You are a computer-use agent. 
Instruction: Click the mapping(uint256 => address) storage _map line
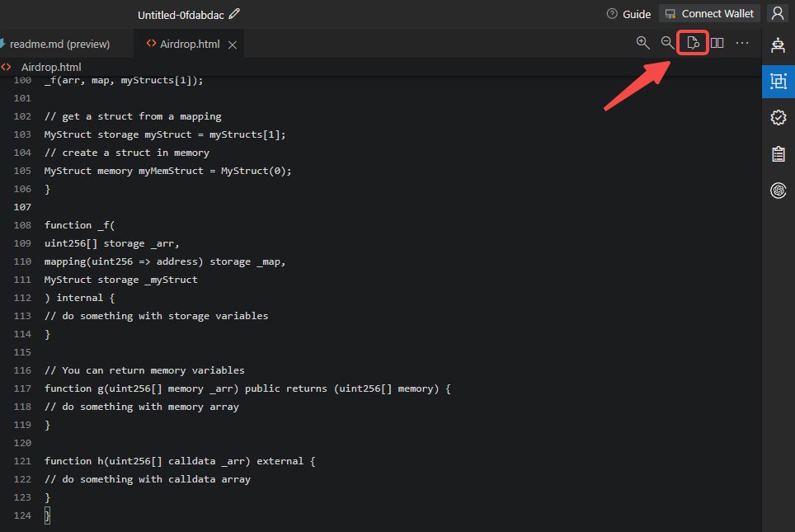click(165, 261)
